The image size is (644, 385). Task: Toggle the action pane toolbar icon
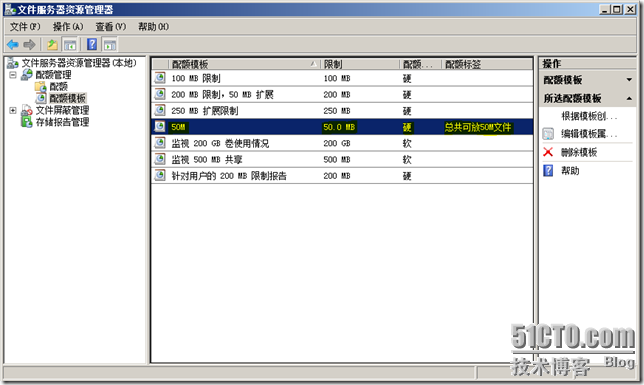[x=110, y=45]
